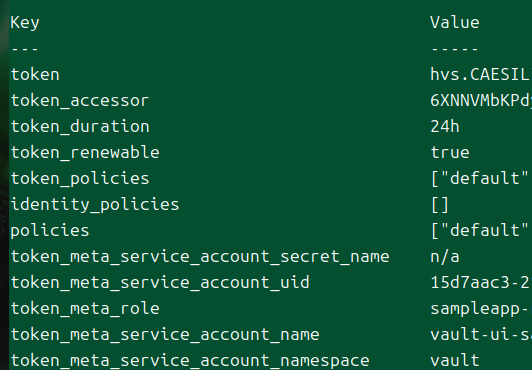The image size is (532, 370).
Task: Click the token_accessor key label
Action: pyautogui.click(x=80, y=101)
